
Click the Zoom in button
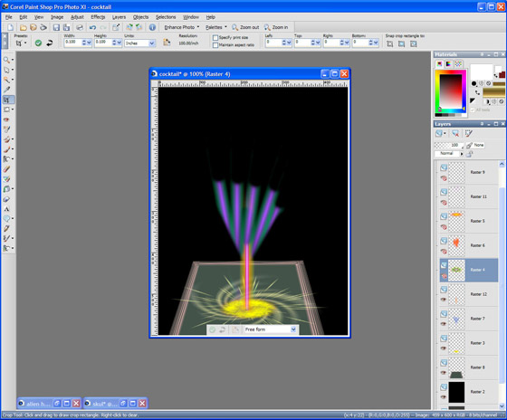276,27
